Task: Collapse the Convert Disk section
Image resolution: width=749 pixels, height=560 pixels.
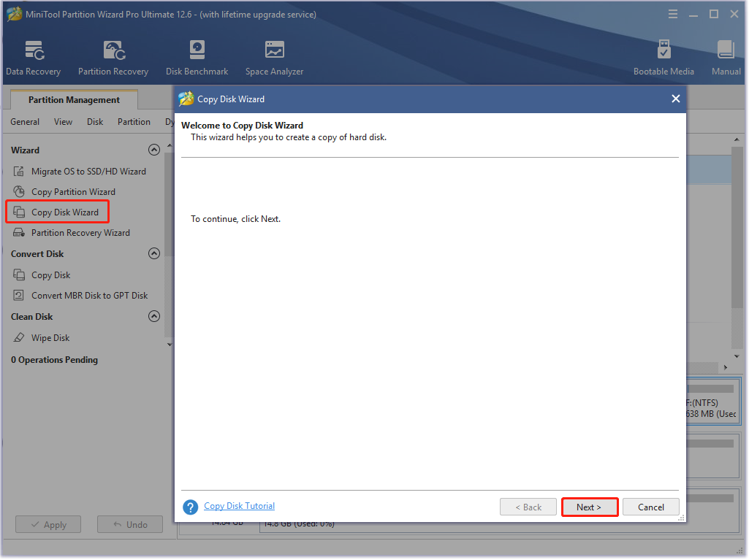Action: click(x=153, y=253)
